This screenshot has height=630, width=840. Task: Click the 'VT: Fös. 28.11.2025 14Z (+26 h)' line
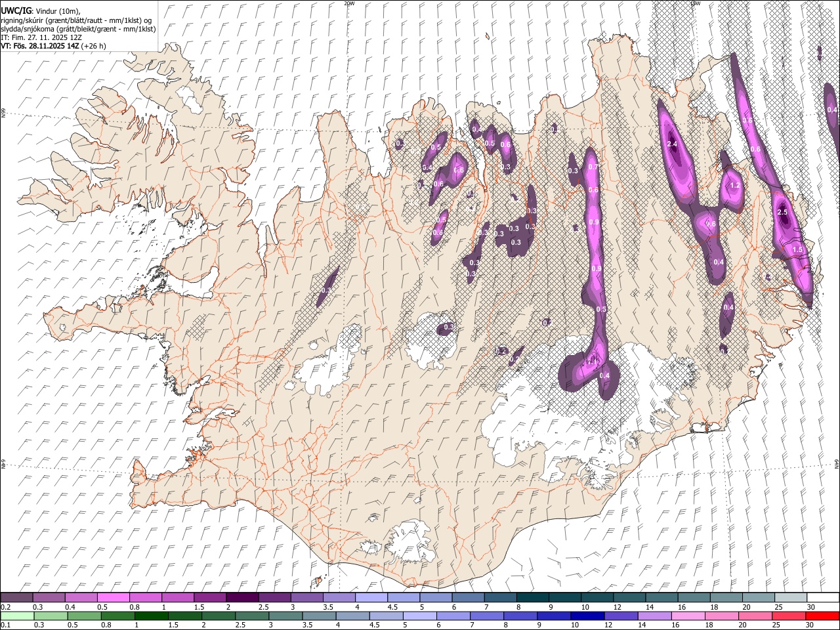point(53,46)
